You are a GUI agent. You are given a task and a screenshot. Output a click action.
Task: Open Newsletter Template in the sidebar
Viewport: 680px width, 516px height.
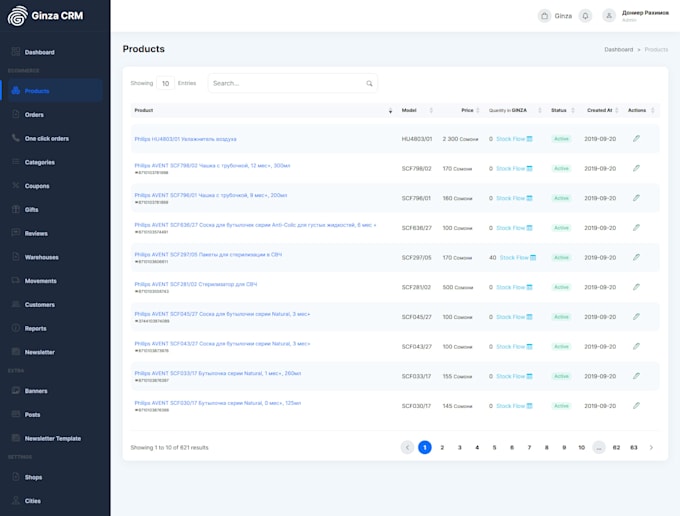pos(55,438)
